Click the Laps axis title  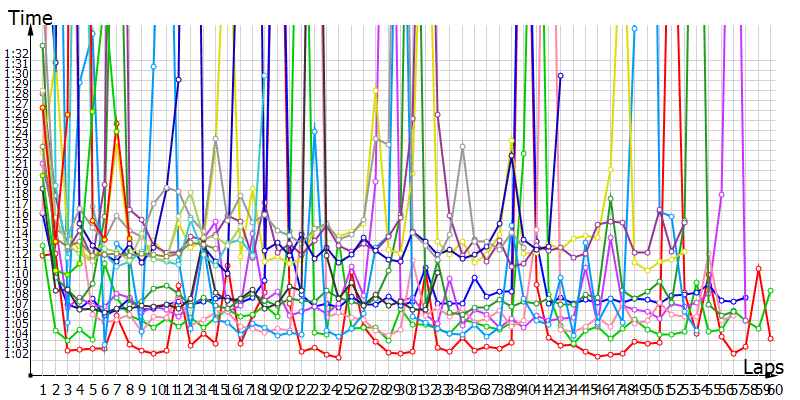[764, 367]
